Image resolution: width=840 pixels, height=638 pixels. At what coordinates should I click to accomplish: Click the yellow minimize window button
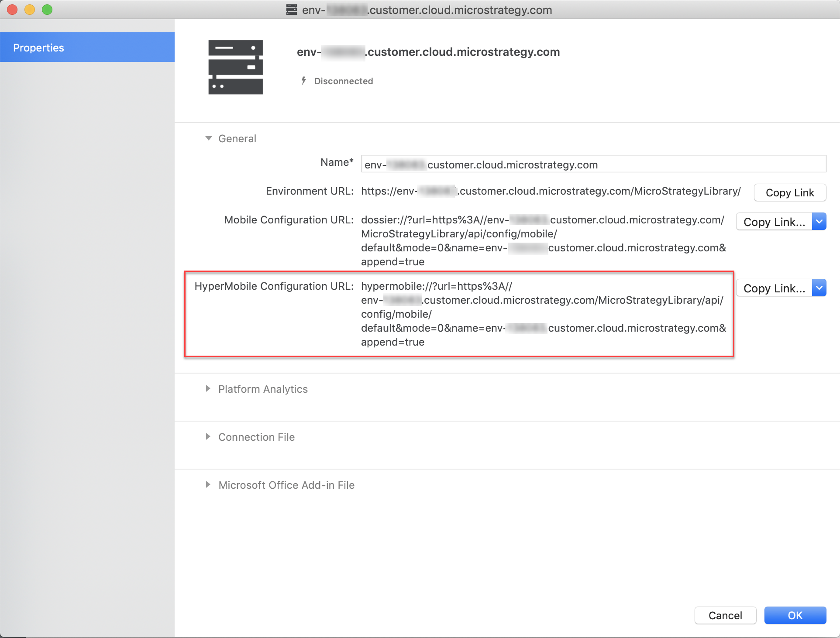tap(30, 10)
